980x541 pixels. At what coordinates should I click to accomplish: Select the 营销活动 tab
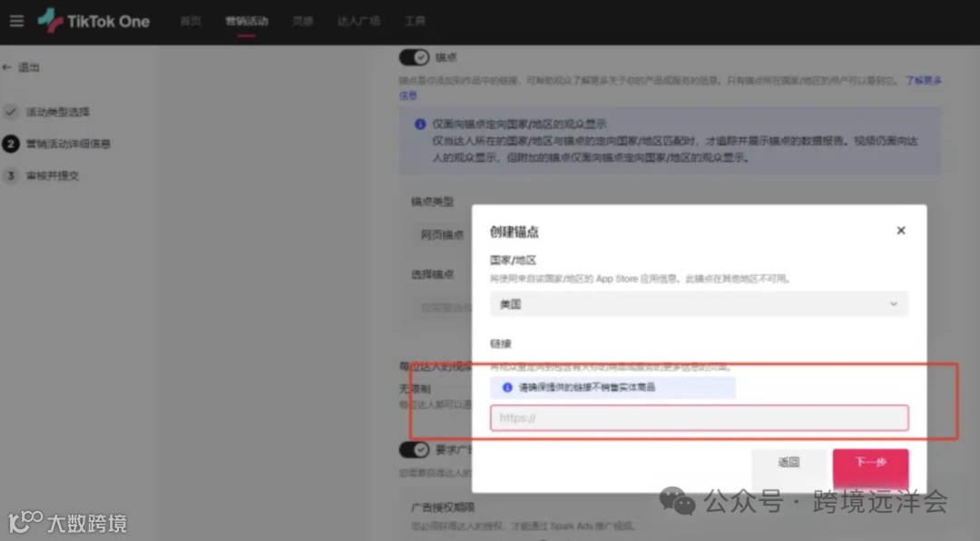tap(246, 21)
